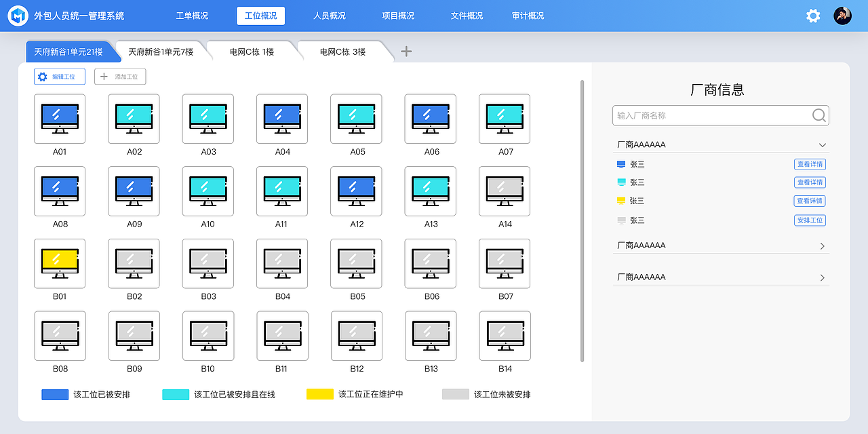Select workstation B07 monitor icon

pos(505,264)
